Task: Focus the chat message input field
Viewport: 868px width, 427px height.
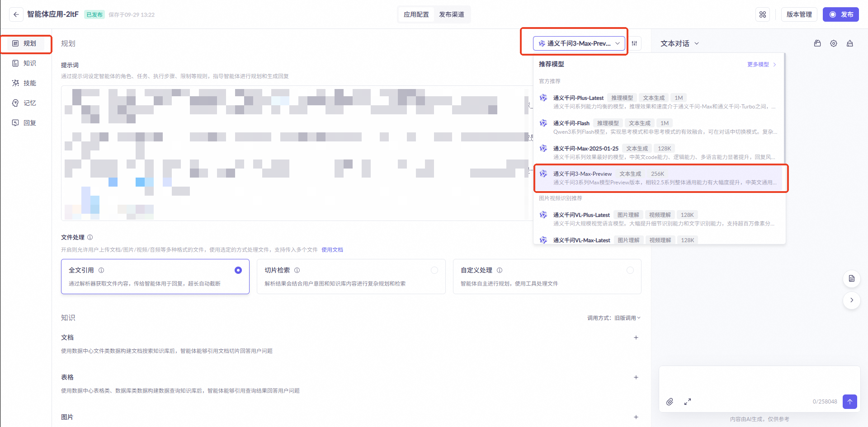Action: [759, 380]
